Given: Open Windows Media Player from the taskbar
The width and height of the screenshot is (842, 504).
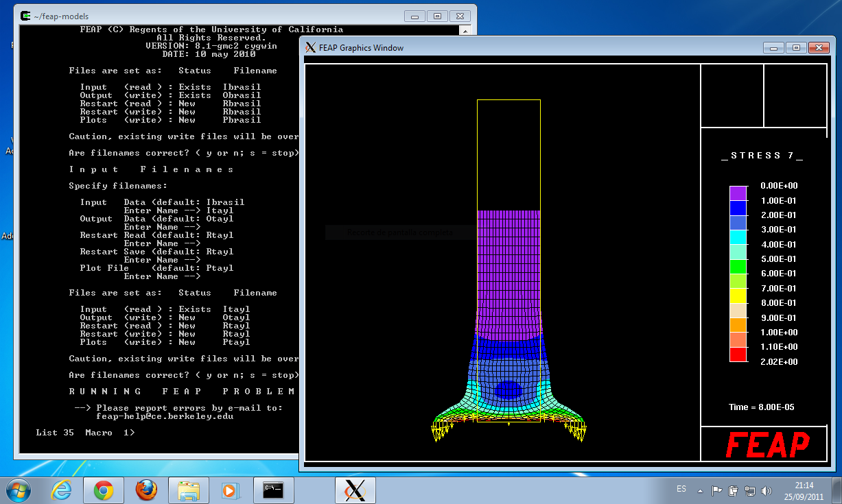Looking at the screenshot, I should [x=229, y=490].
